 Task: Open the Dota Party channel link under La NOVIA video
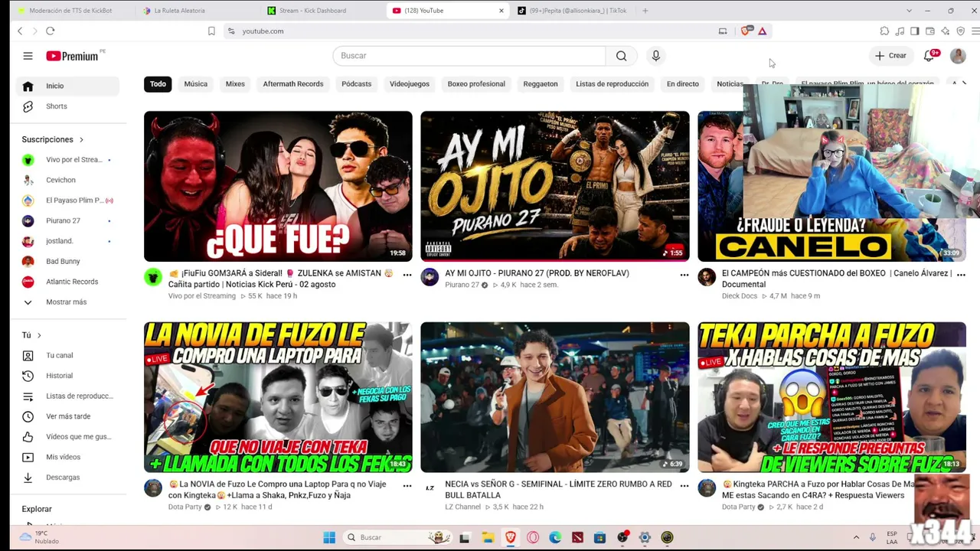point(186,507)
